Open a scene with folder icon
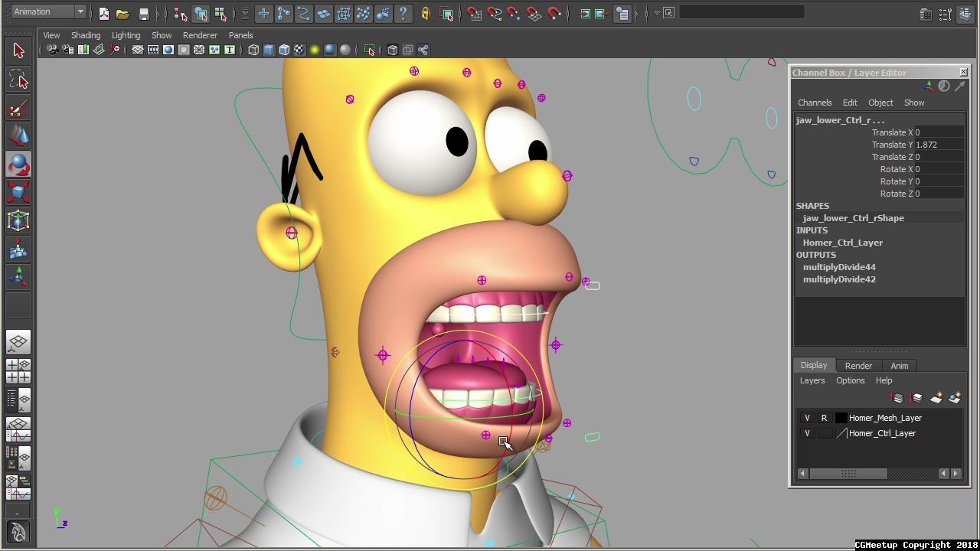 [122, 14]
